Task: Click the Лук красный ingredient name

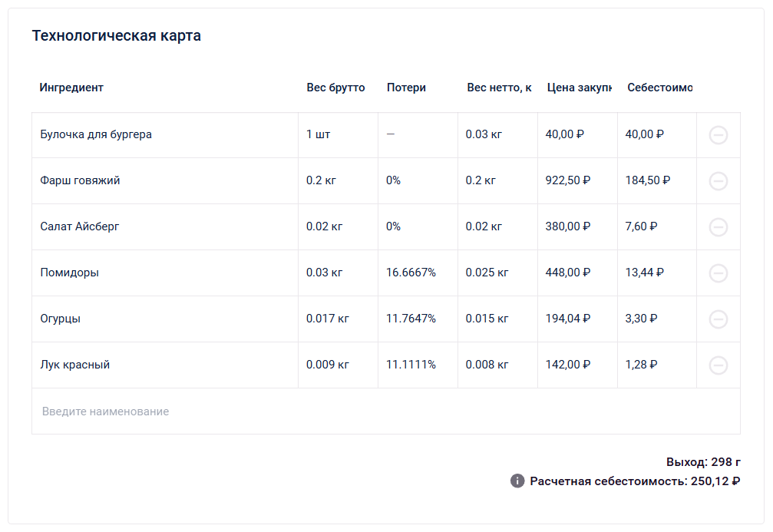Action: pos(75,365)
